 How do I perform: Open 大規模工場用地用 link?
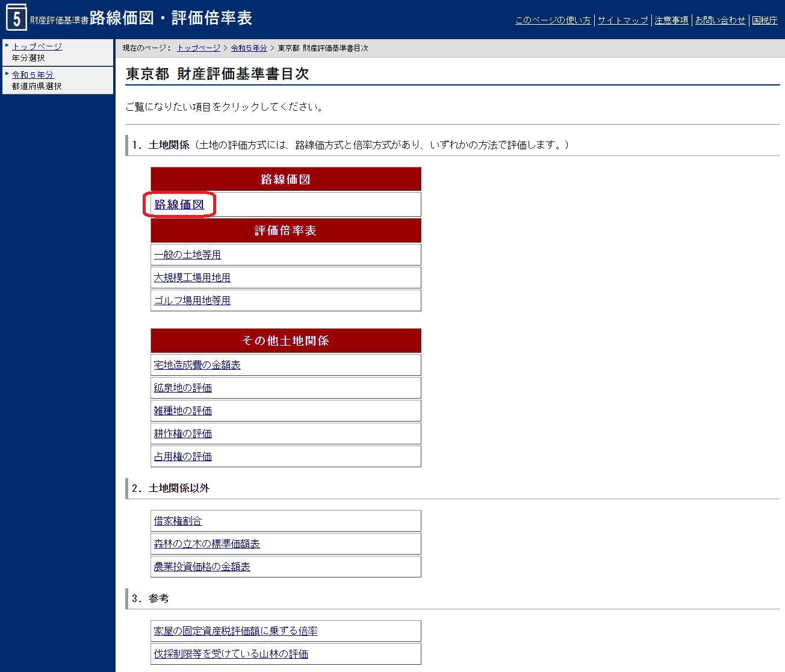pos(192,278)
